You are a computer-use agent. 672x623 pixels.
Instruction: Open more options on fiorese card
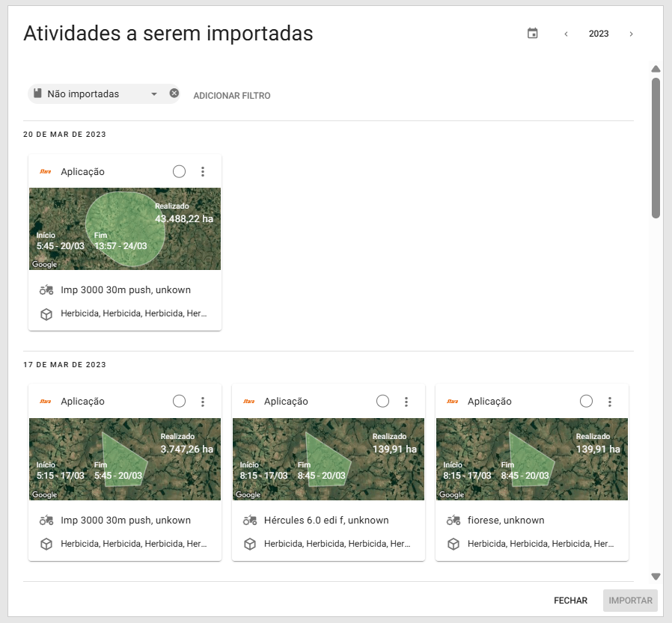pos(610,402)
